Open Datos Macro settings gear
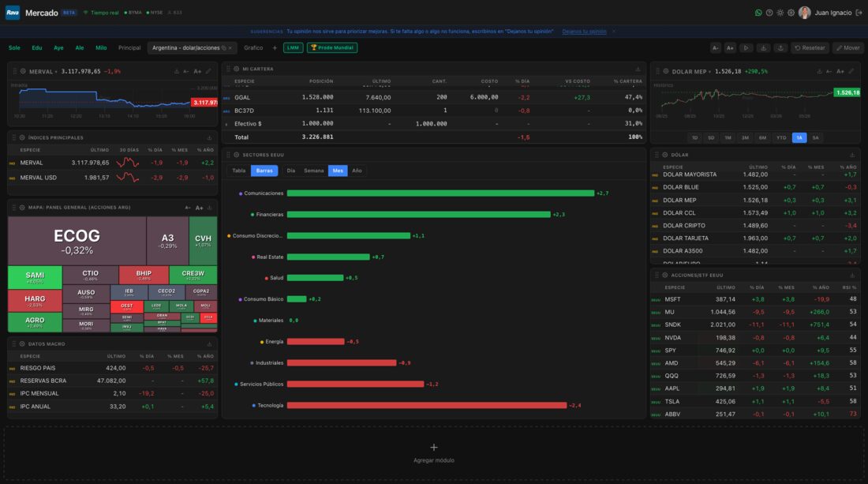Viewport: 868px width, 484px height. pos(22,344)
